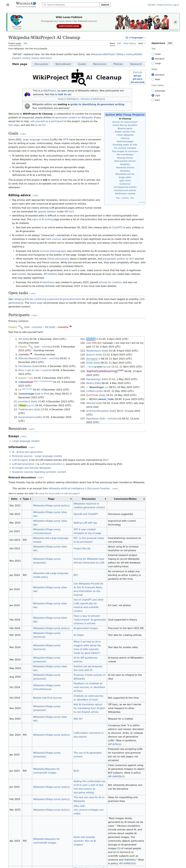Open the Research tab
Image resolution: width=186 pixels, height=868 pixels.
[x=136, y=64]
